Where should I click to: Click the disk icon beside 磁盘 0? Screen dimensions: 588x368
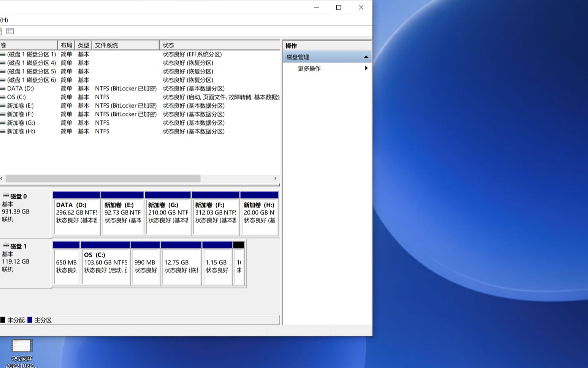click(6, 196)
